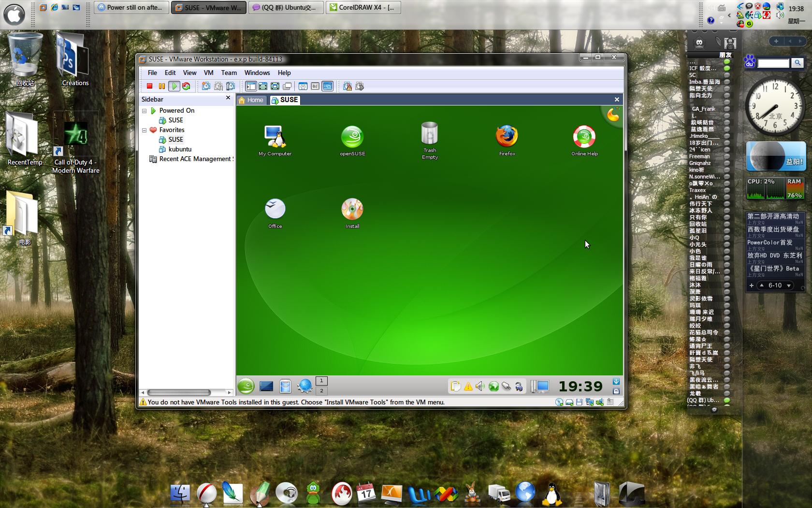Image resolution: width=812 pixels, height=508 pixels.
Task: Open the Edit menu
Action: click(x=170, y=73)
